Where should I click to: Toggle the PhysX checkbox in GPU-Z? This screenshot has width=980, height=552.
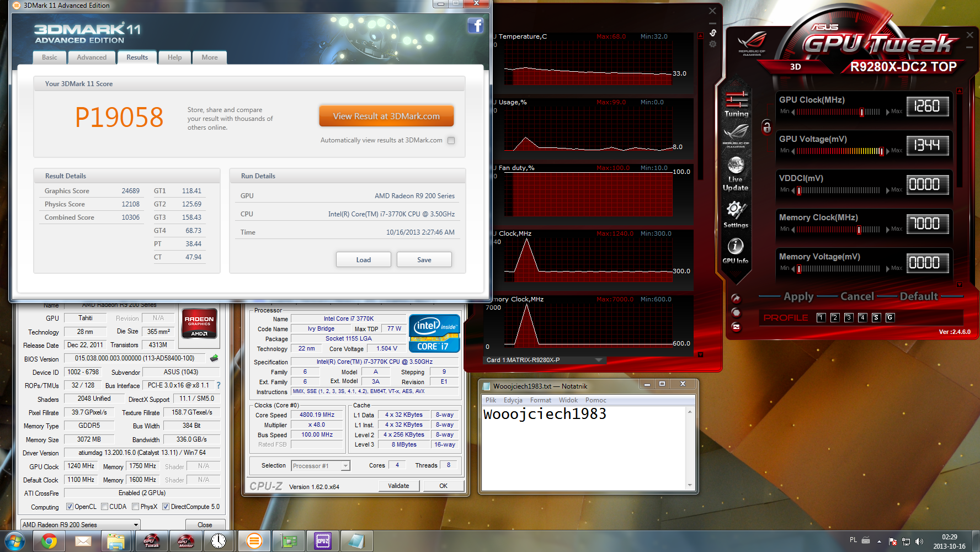[x=136, y=507]
